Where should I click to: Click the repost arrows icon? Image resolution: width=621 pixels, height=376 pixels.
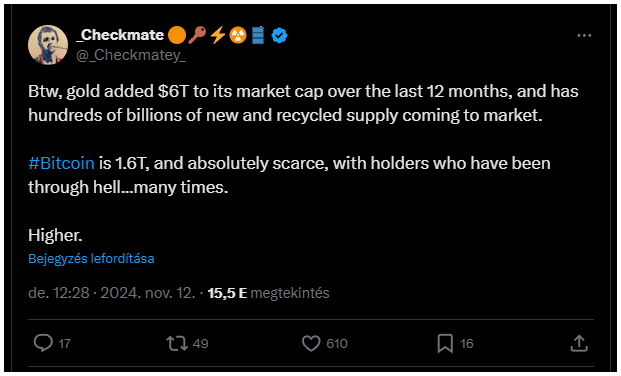pyautogui.click(x=177, y=344)
